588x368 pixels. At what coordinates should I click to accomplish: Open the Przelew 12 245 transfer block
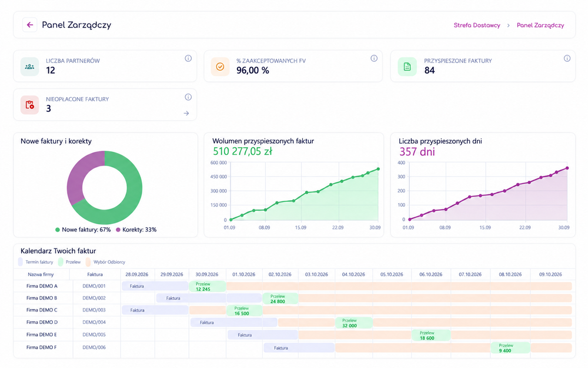[x=208, y=287]
